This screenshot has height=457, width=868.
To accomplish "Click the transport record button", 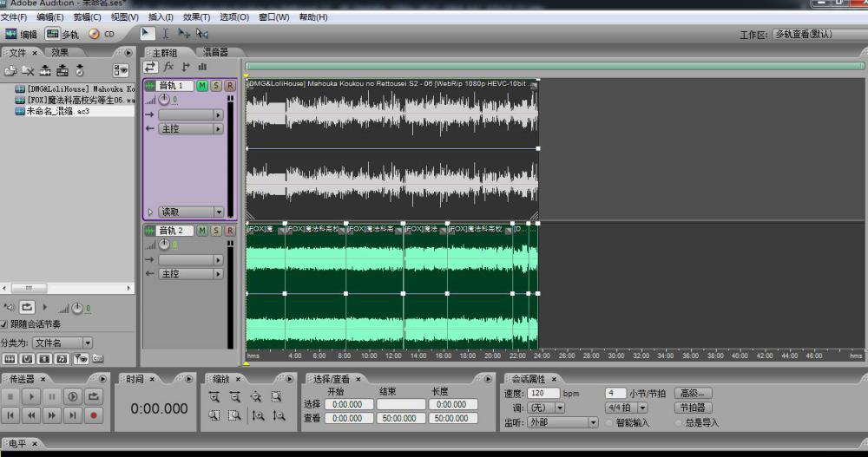I will tap(94, 415).
